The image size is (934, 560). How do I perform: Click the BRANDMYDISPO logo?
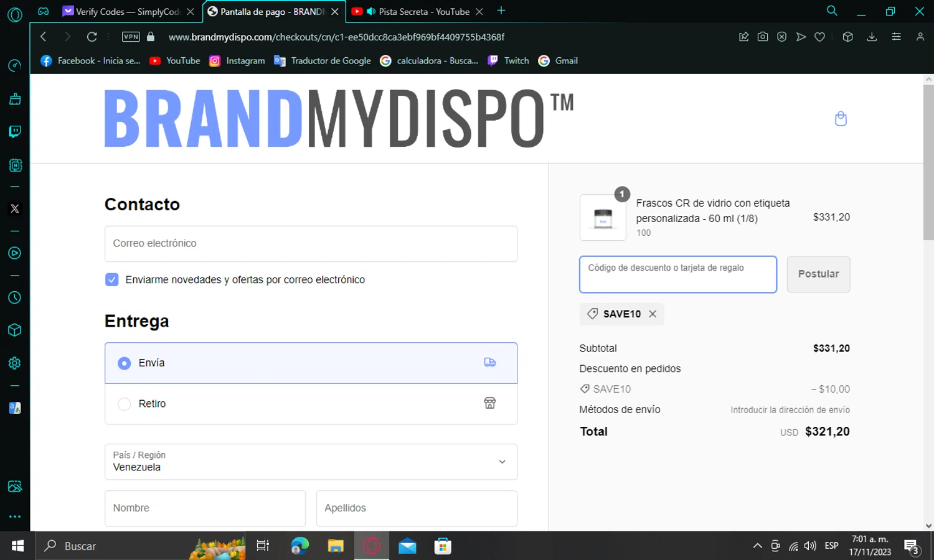(x=339, y=118)
